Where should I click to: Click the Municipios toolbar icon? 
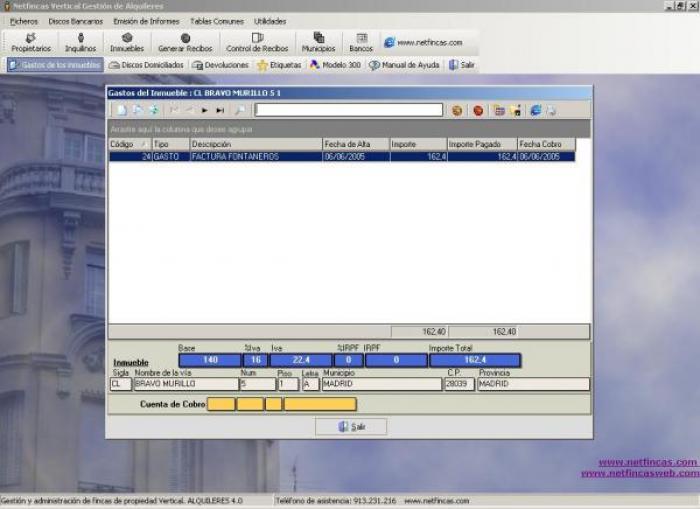point(318,43)
